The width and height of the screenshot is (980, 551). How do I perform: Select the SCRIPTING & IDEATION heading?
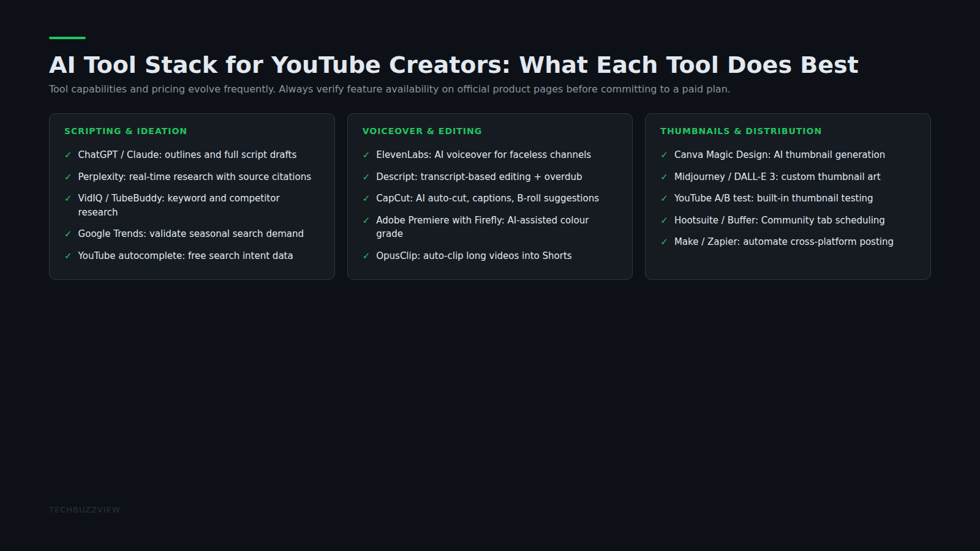[x=126, y=131]
